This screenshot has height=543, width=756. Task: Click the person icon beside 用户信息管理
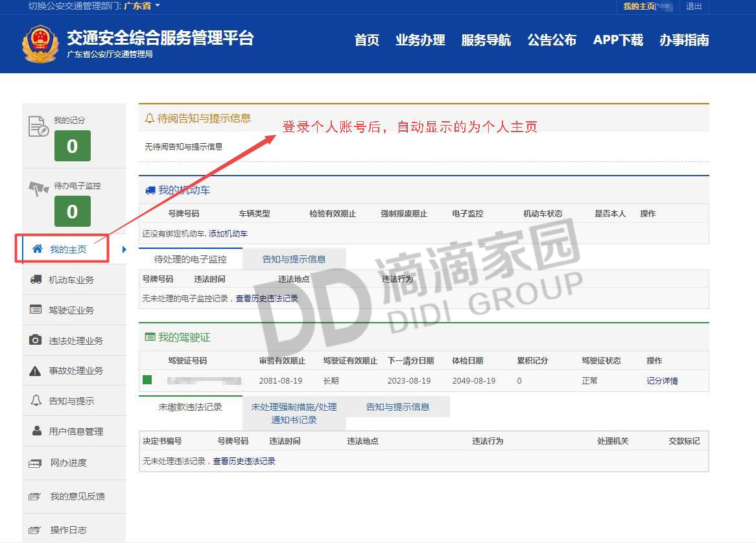(37, 431)
